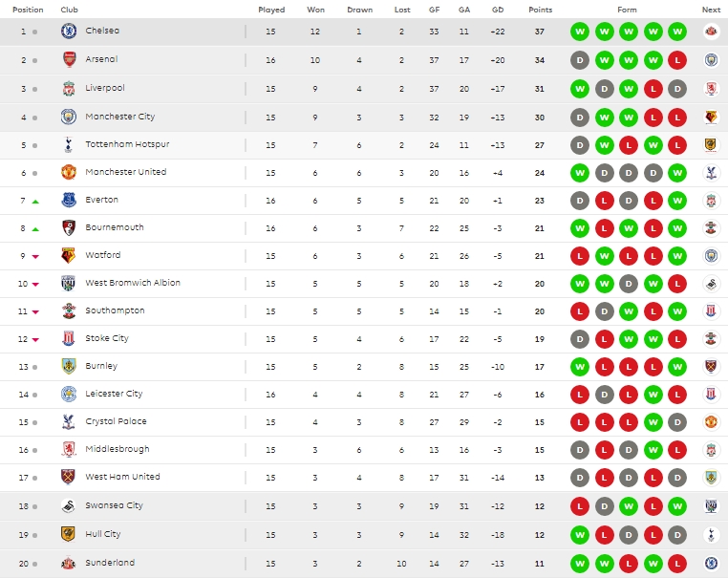The image size is (728, 578).
Task: Click the Everton club crest icon
Action: pos(69,201)
